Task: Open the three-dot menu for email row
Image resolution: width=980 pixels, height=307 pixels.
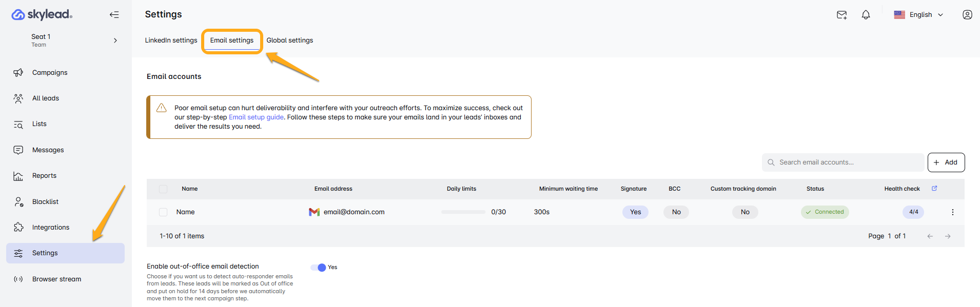Action: tap(952, 212)
